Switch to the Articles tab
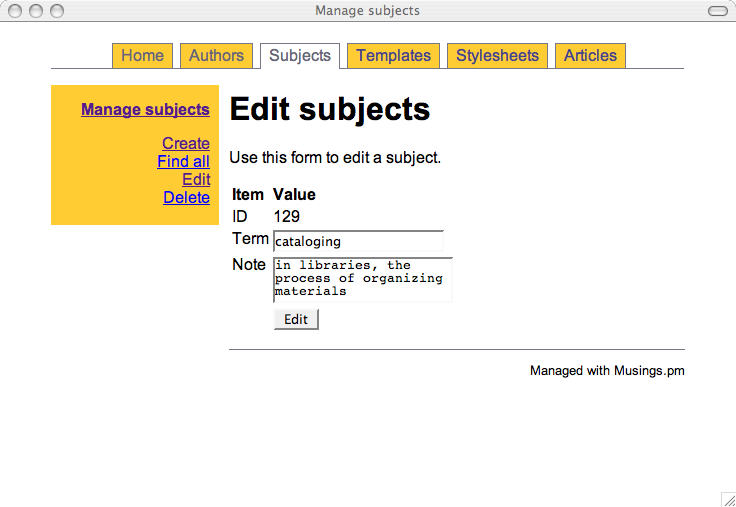736x507 pixels. click(590, 56)
